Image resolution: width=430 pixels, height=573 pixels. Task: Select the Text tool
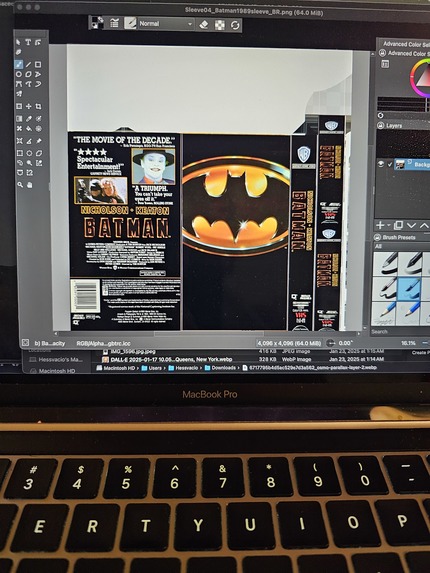(x=28, y=42)
